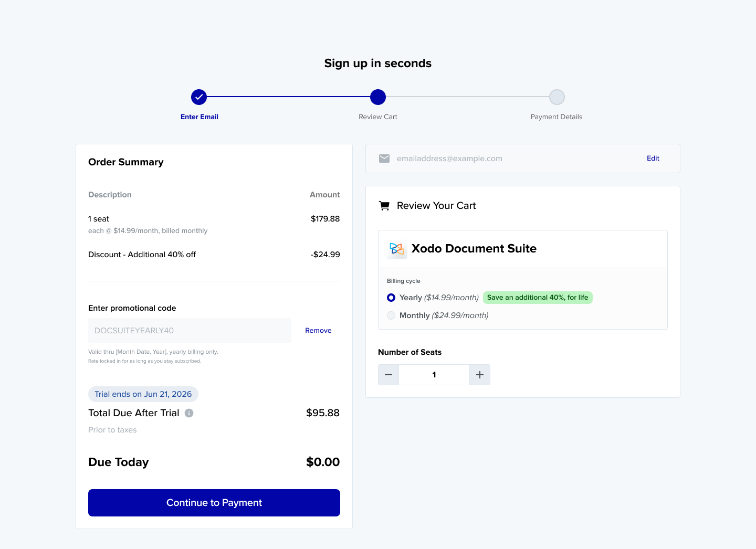Click the 'Valid thru' promo terms text
The width and height of the screenshot is (756, 549).
[153, 352]
